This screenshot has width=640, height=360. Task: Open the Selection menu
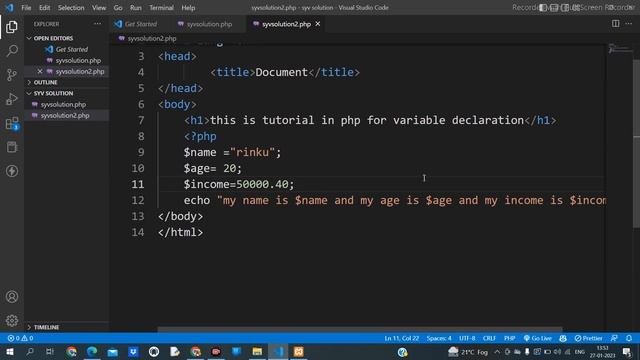click(71, 8)
